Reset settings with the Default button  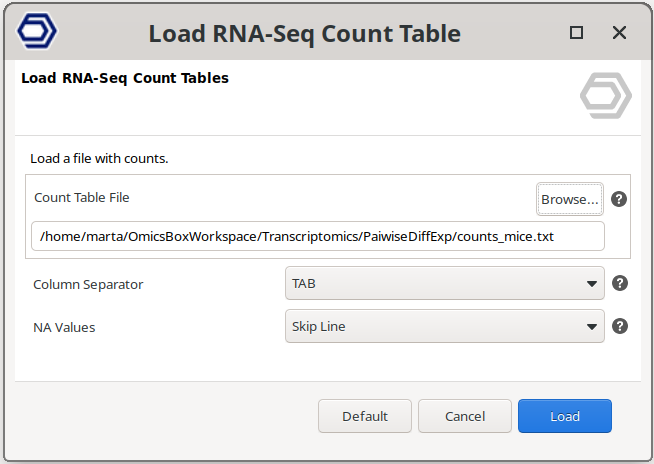point(365,416)
